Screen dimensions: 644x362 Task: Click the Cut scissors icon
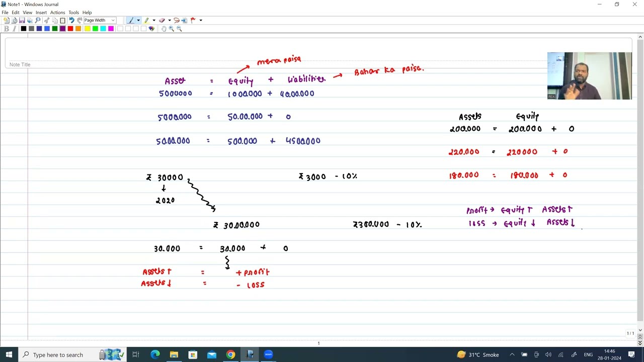(47, 20)
